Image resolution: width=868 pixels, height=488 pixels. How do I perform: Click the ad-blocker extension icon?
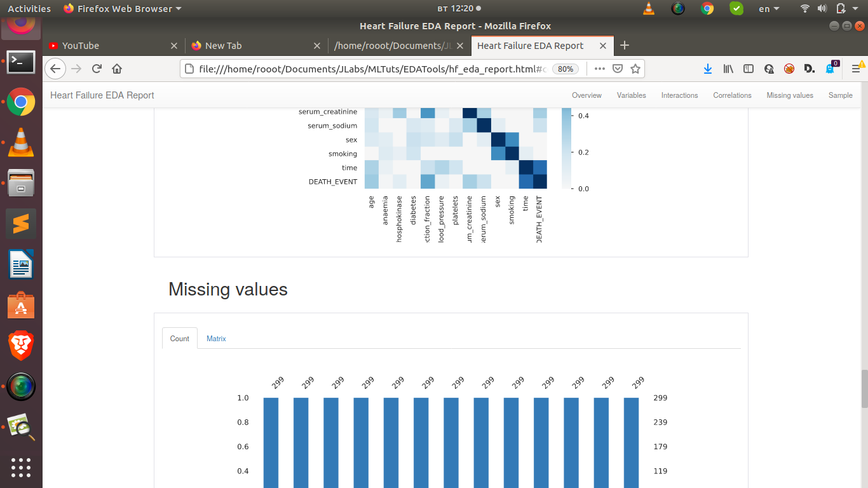pyautogui.click(x=789, y=69)
